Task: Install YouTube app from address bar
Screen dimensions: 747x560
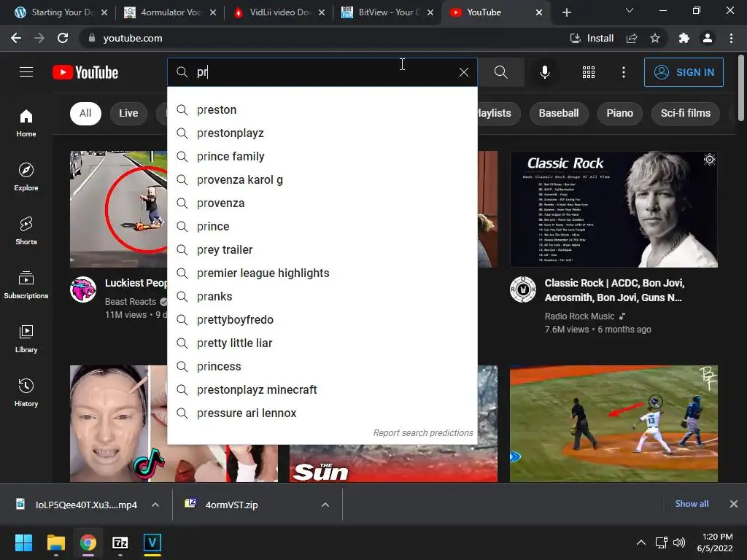Action: click(592, 38)
